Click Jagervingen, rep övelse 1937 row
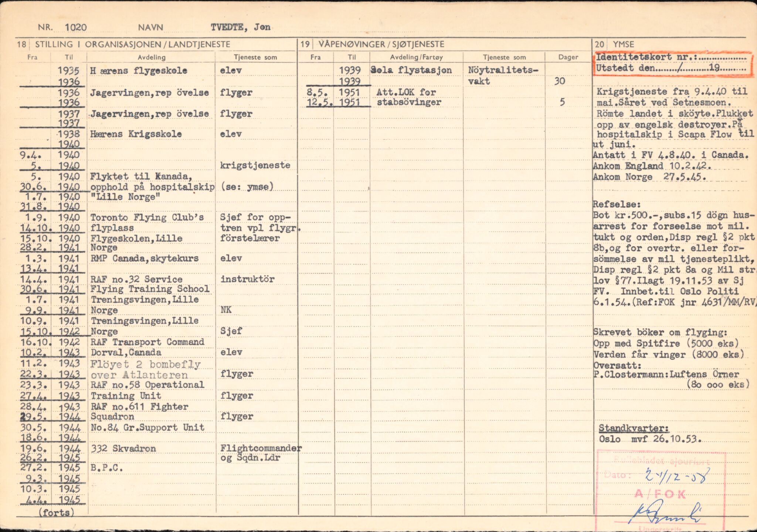 (150, 113)
